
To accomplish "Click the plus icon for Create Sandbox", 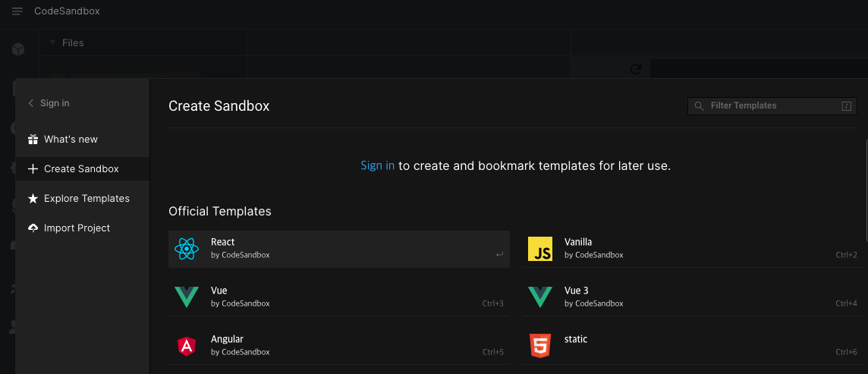I will click(x=33, y=168).
